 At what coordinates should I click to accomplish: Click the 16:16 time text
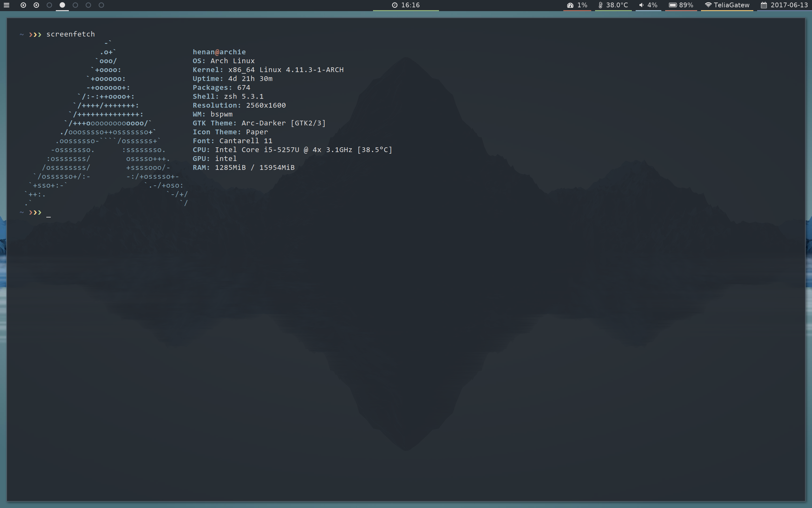tap(410, 5)
